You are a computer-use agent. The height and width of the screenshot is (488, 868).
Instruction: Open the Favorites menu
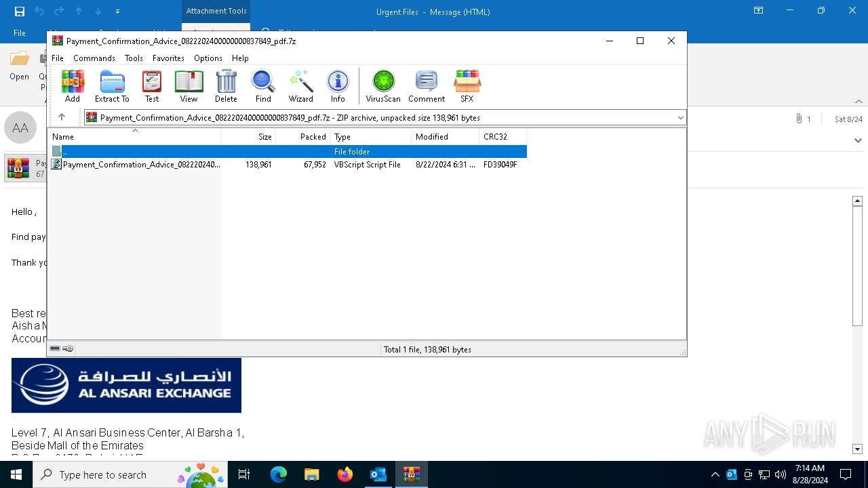point(168,58)
